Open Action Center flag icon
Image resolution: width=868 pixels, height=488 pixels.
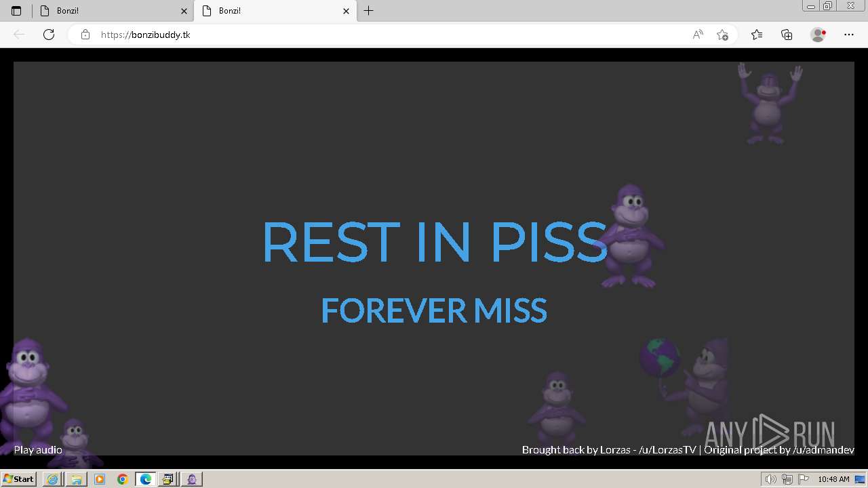coord(804,480)
